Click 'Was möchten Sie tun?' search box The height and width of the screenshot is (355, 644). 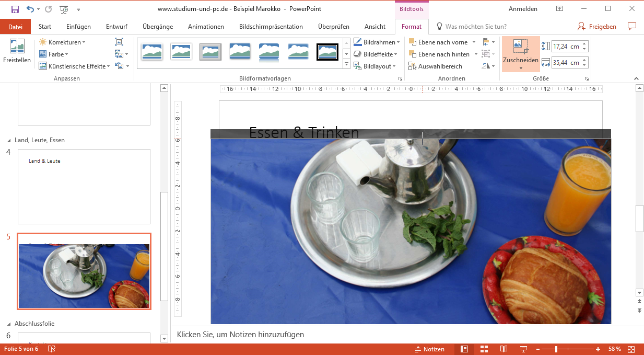475,27
